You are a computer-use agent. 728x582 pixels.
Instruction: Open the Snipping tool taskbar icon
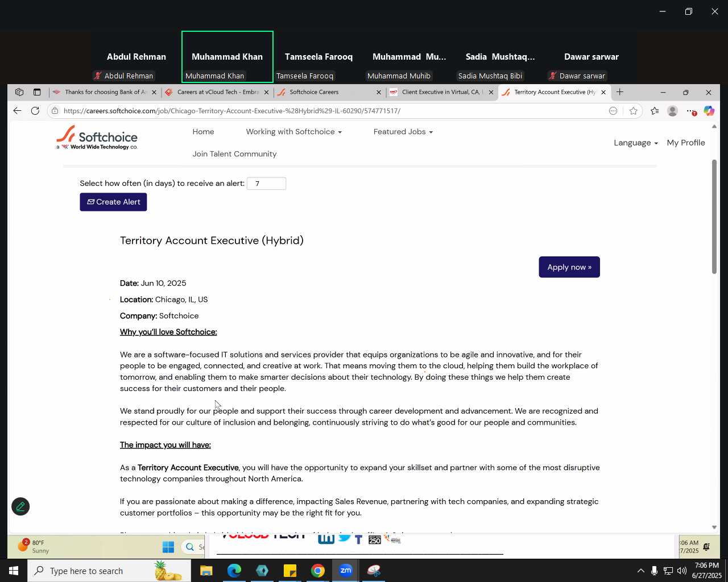(374, 571)
